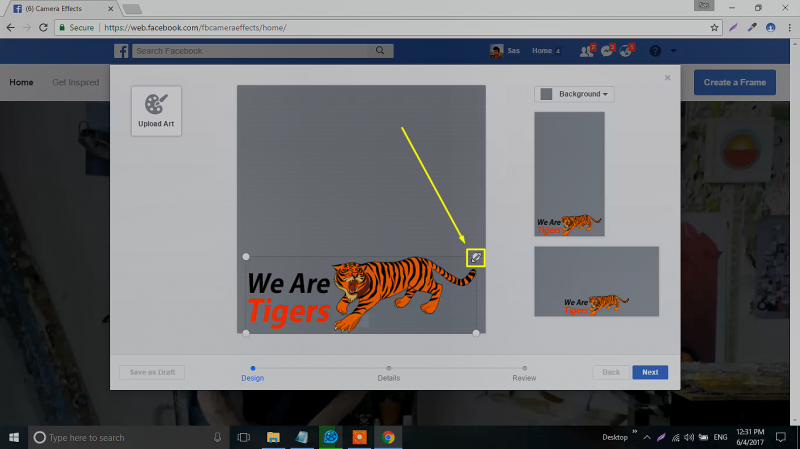
Task: Expand Desktop toolbar chevron
Action: point(635,432)
